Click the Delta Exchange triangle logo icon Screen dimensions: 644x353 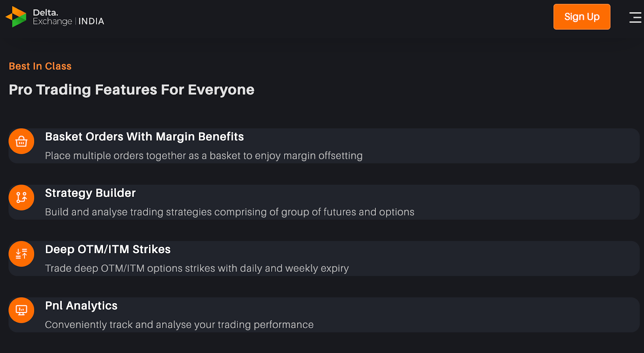tap(16, 17)
